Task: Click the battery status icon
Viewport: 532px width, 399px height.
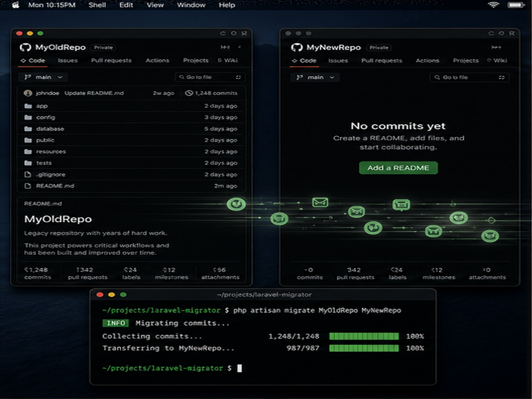Action: 516,5
